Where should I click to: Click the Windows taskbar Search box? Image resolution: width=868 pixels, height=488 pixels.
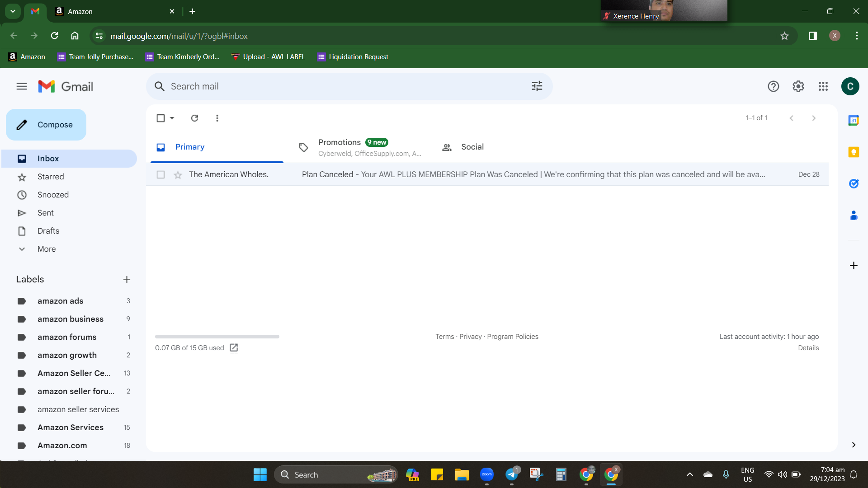(336, 474)
